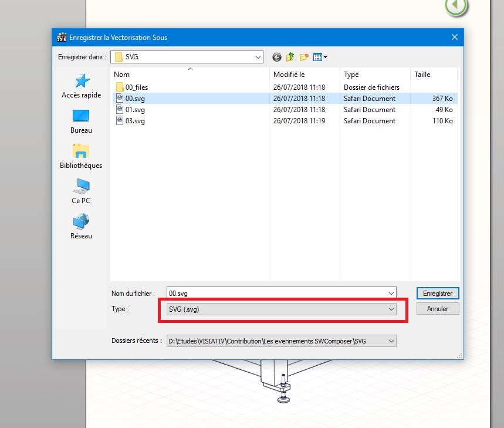Screen dimensions: 504x428
Task: Create a new folder icon
Action: [x=304, y=57]
